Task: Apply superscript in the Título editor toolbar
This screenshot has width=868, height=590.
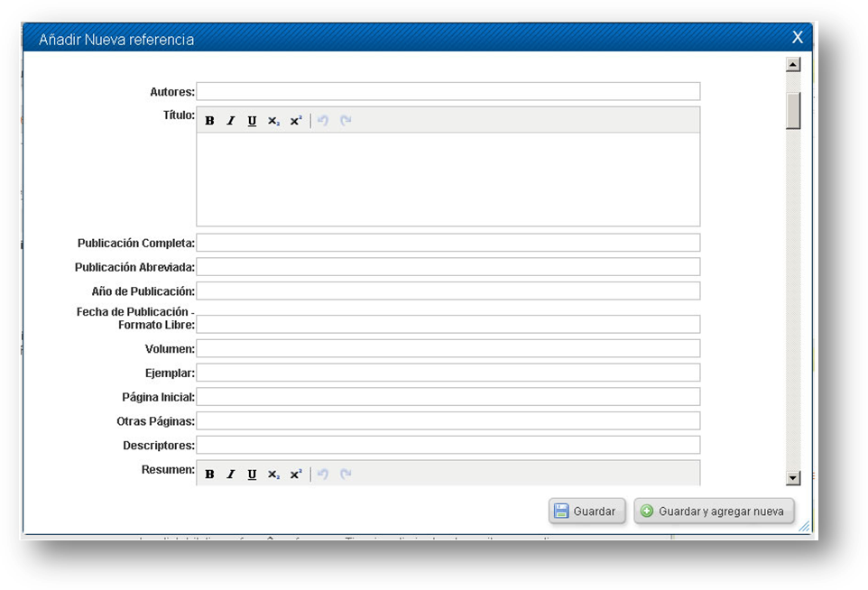Action: coord(296,121)
